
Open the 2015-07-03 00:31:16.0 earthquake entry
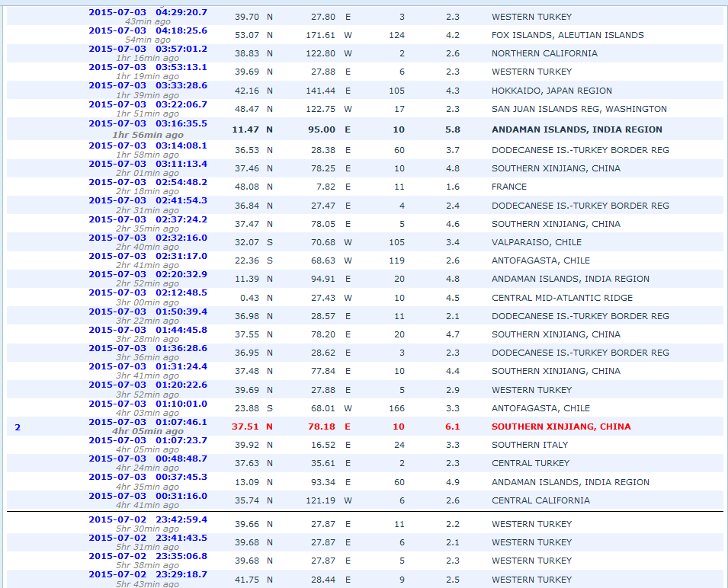click(x=148, y=496)
